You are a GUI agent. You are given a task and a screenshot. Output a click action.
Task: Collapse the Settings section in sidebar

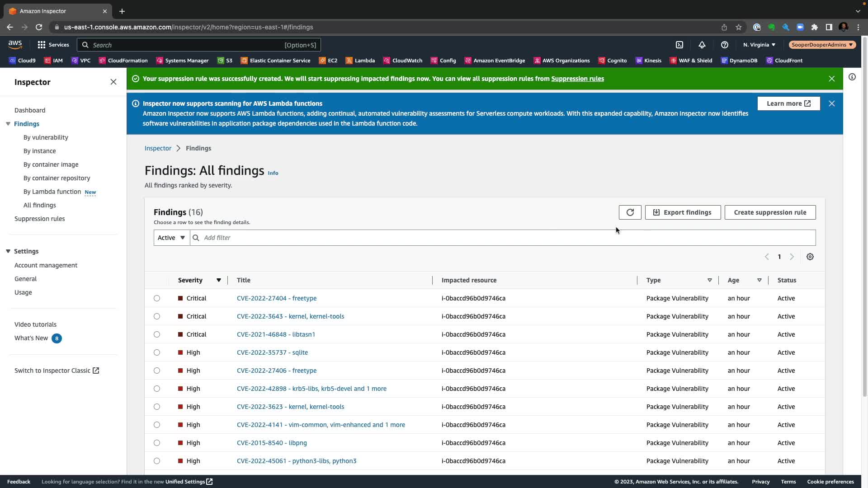click(x=8, y=251)
